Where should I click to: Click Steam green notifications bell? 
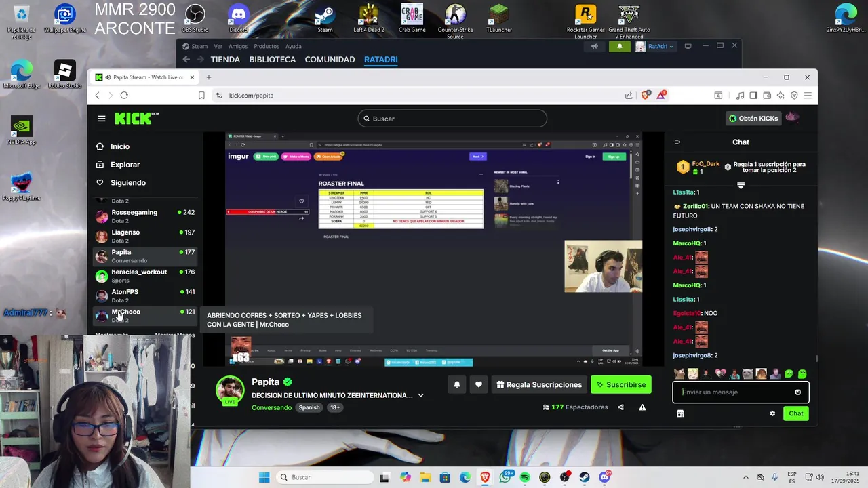[x=620, y=47]
